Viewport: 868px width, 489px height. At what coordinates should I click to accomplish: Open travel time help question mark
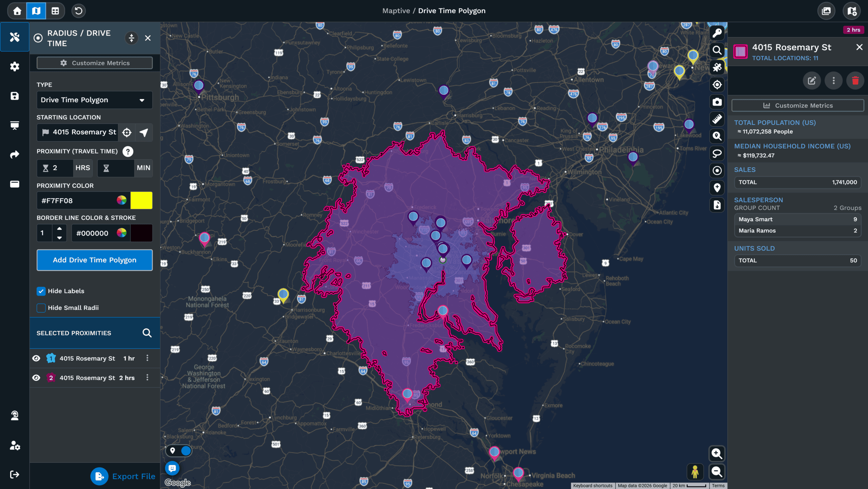click(x=128, y=151)
